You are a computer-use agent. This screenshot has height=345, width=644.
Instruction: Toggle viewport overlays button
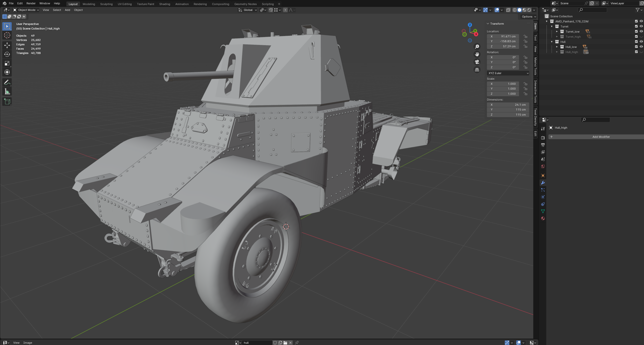497,10
